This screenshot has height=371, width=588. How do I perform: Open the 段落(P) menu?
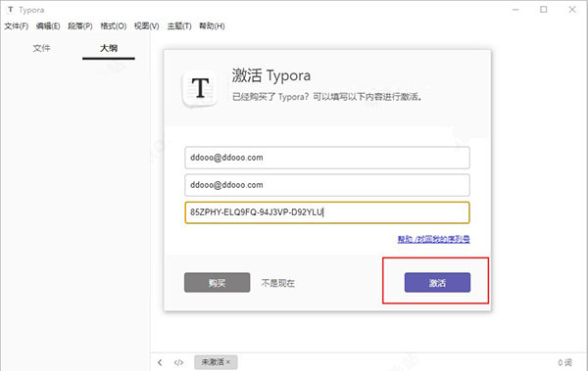tap(80, 26)
